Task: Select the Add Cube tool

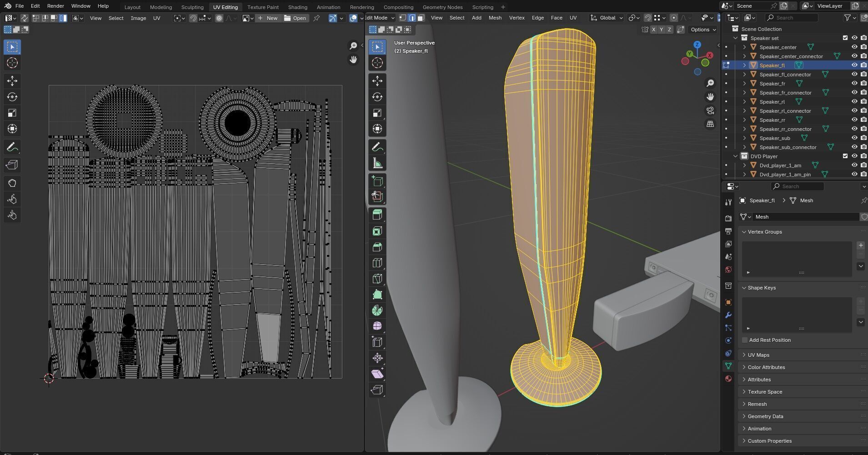Action: point(377,181)
